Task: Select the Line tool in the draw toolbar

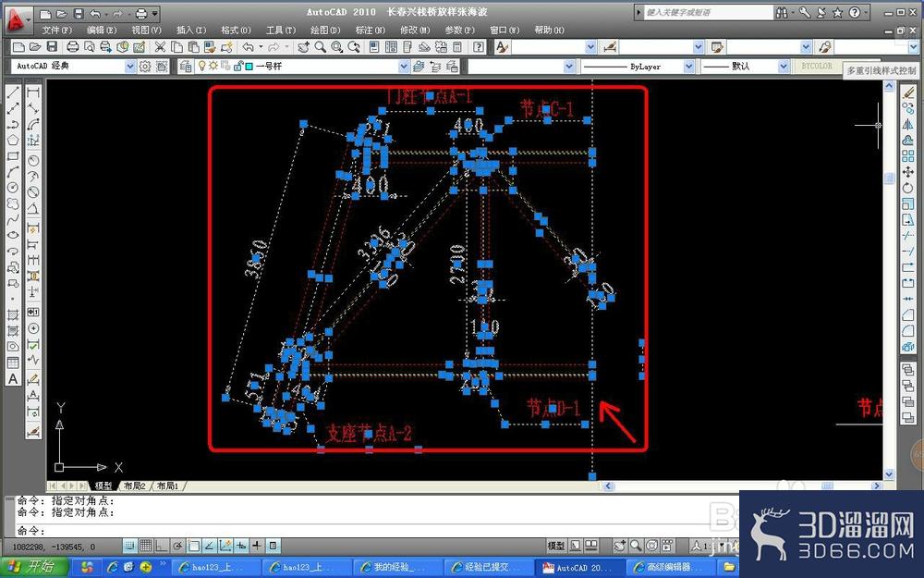Action: pos(13,92)
